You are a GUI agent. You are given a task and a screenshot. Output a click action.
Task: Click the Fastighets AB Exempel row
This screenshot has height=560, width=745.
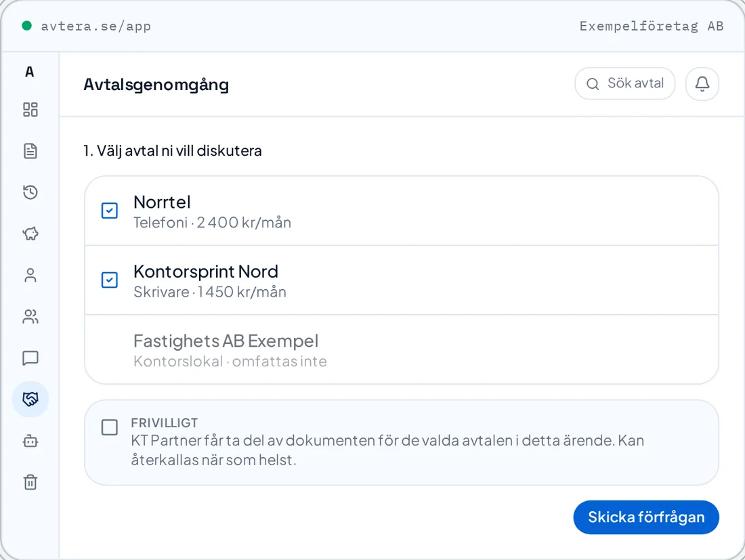click(x=402, y=349)
